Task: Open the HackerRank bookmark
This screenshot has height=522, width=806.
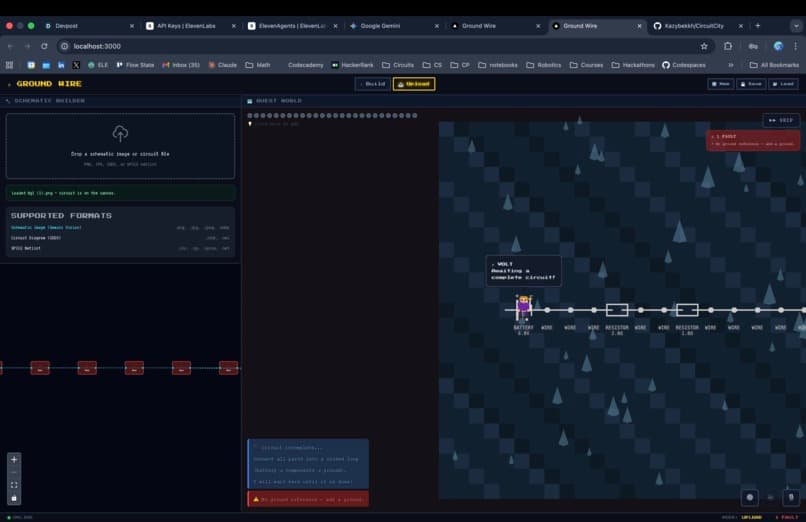Action: tap(353, 65)
